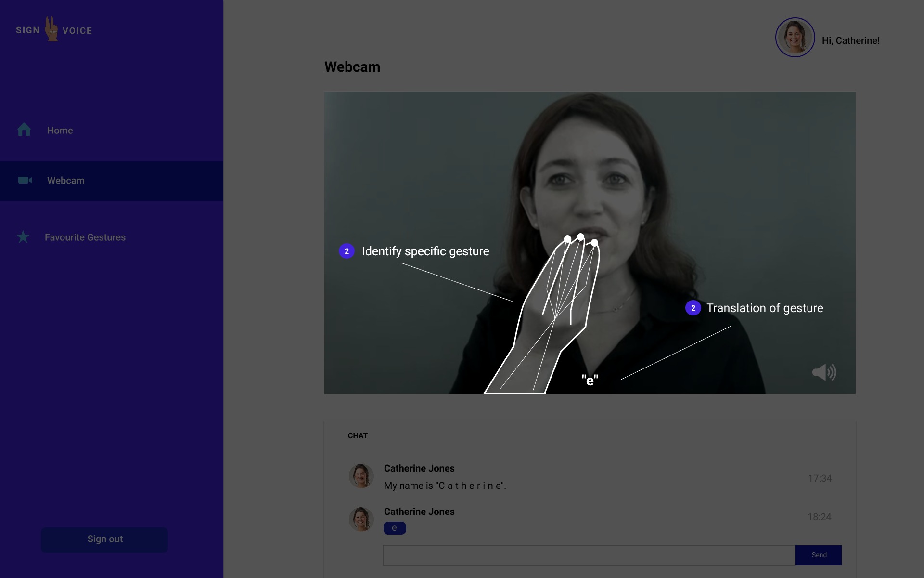
Task: Click the speaker audio icon on video
Action: 824,372
